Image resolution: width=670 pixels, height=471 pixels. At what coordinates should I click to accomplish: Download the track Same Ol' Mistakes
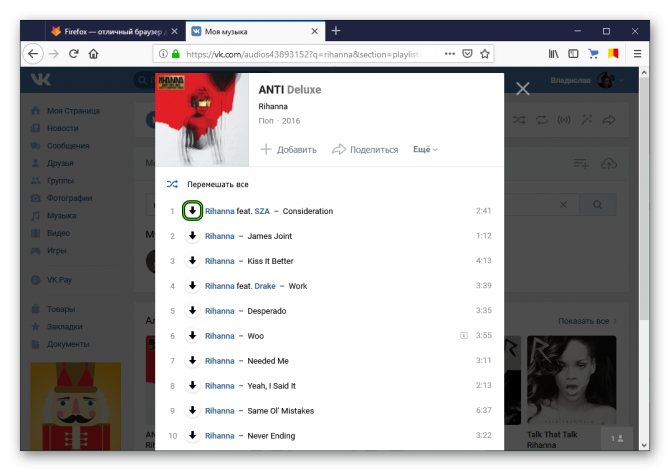(x=192, y=411)
